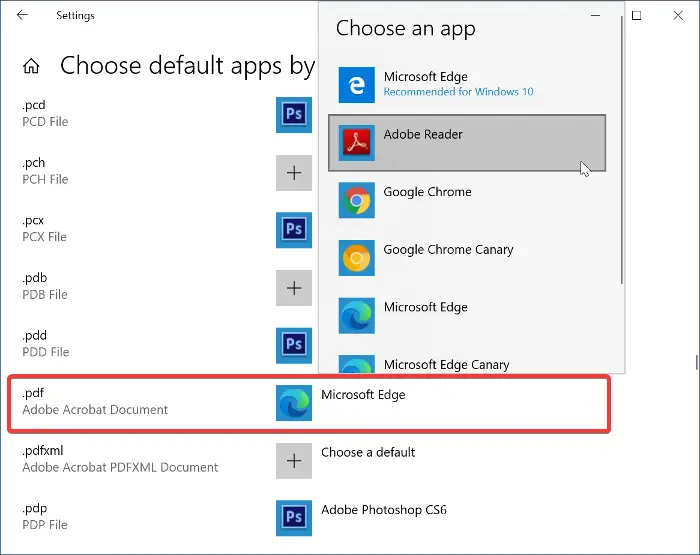
Task: Click the .pdd extension label
Action: pos(34,335)
